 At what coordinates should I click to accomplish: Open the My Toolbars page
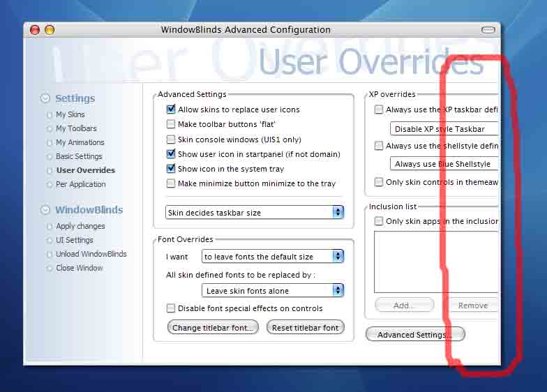76,128
